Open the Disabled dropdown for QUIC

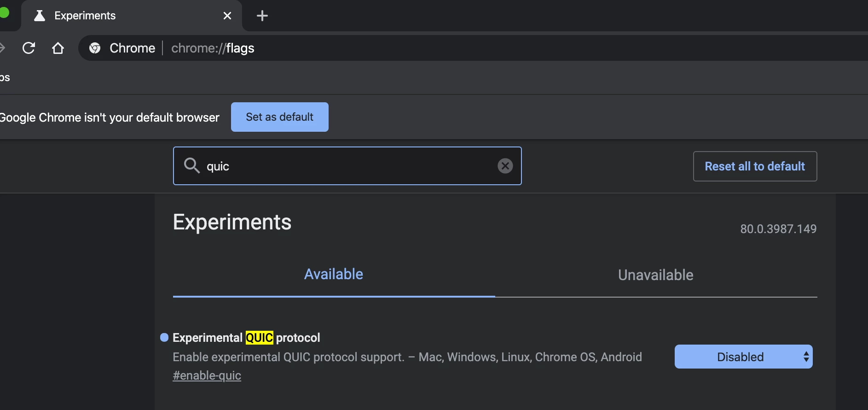743,357
